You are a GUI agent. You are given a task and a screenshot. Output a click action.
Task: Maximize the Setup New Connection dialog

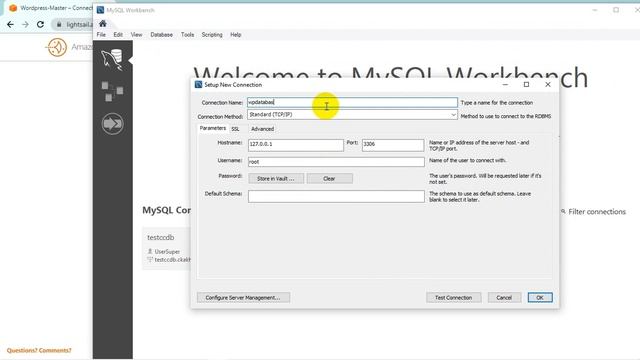coord(527,84)
